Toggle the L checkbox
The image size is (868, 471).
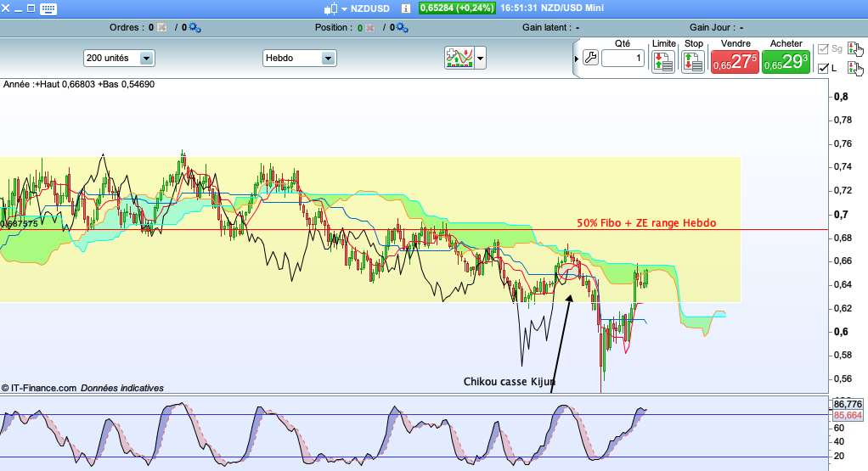point(822,68)
